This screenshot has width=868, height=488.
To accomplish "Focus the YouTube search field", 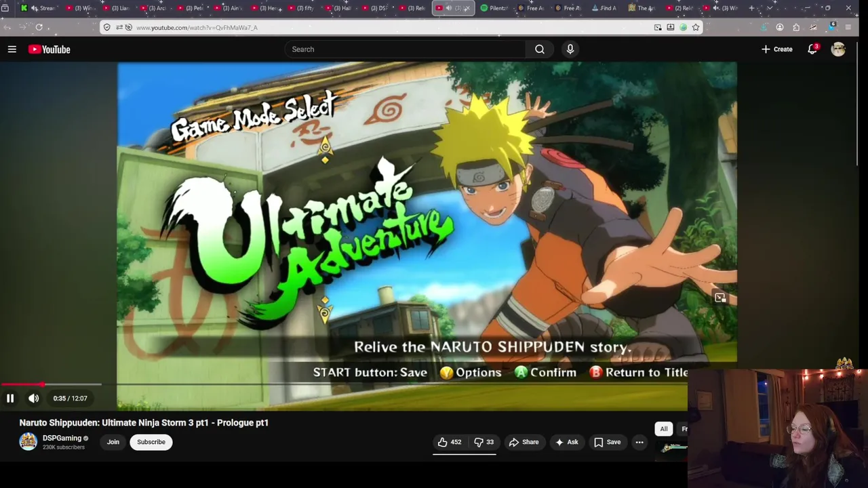I will (x=405, y=49).
